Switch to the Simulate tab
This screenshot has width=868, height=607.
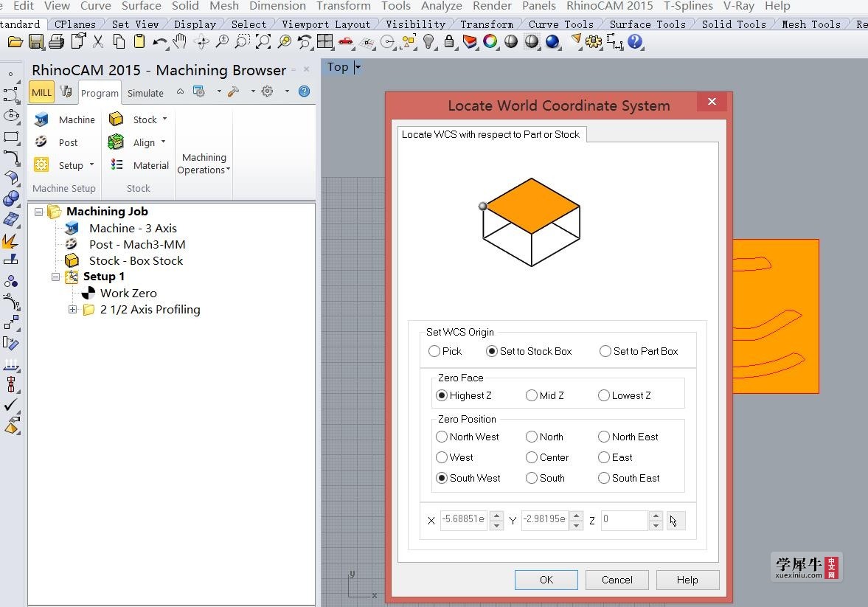point(145,93)
